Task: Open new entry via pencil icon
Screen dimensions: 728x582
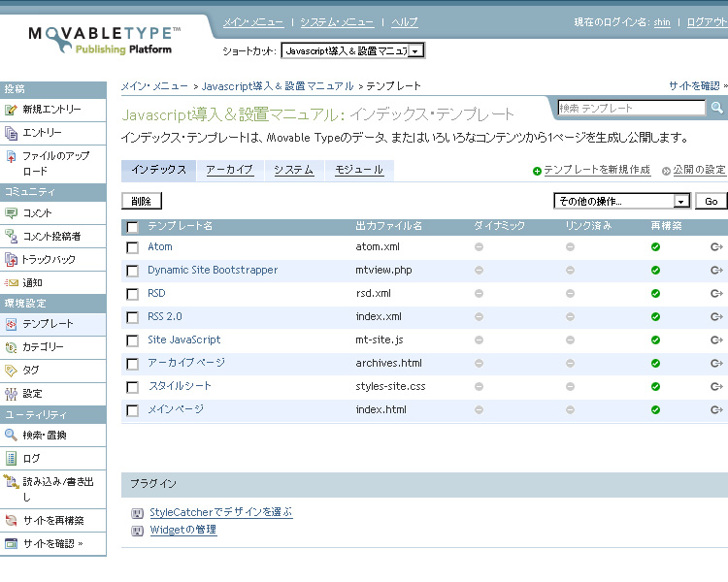Action: (11, 110)
